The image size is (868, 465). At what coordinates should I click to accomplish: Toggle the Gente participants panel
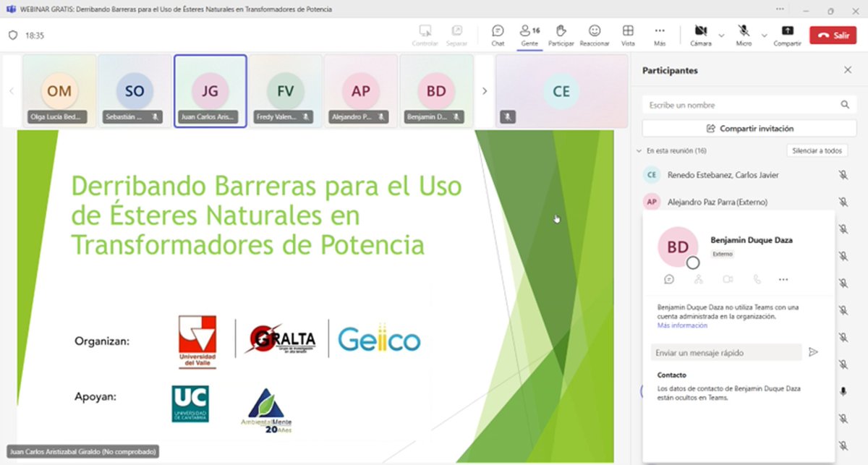[x=529, y=35]
